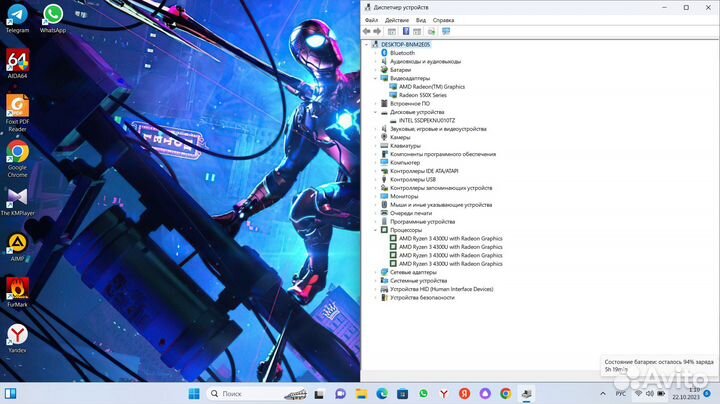Viewport: 720px width, 404px height.
Task: Collapse the Видеоадаптеры category
Action: 376,79
